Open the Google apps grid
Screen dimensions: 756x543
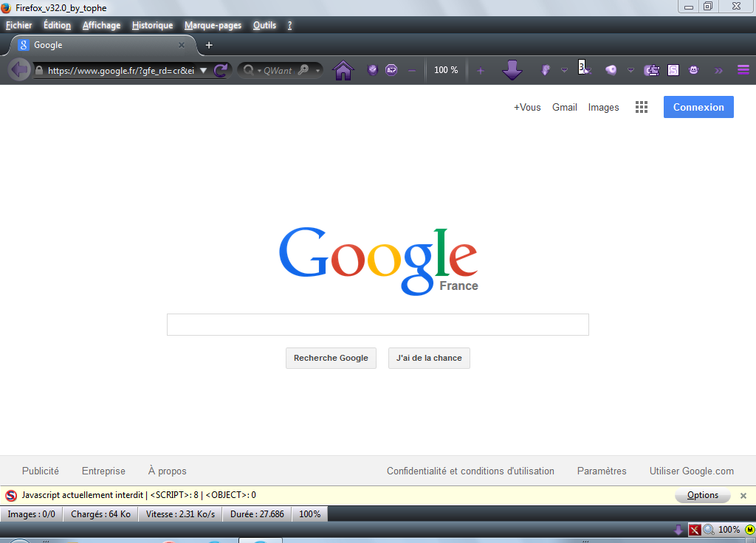[x=642, y=107]
